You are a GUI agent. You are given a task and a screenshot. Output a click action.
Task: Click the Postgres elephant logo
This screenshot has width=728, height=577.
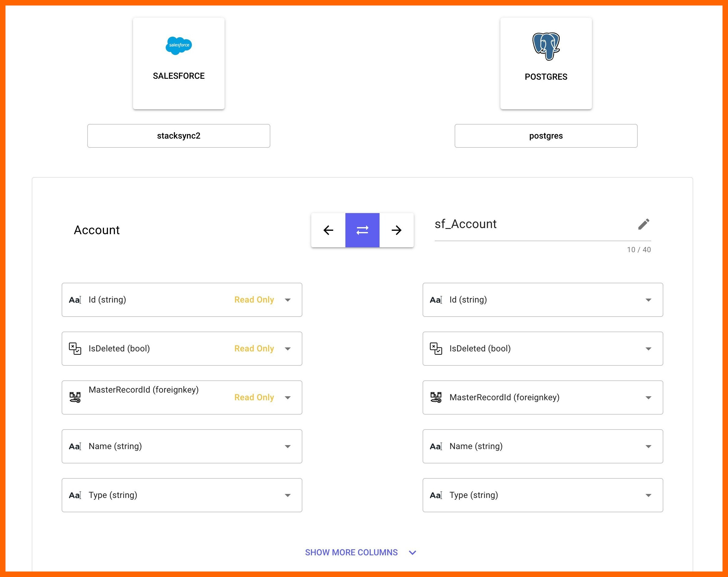[x=546, y=46]
